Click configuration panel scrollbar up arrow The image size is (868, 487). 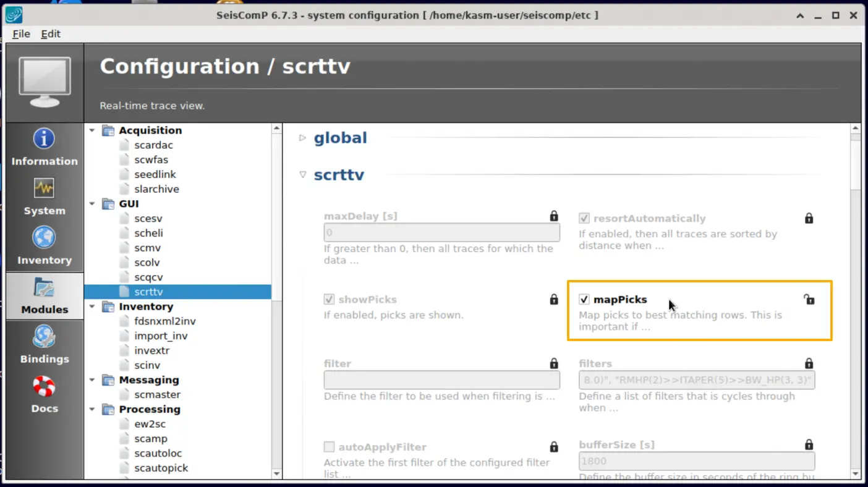click(856, 129)
